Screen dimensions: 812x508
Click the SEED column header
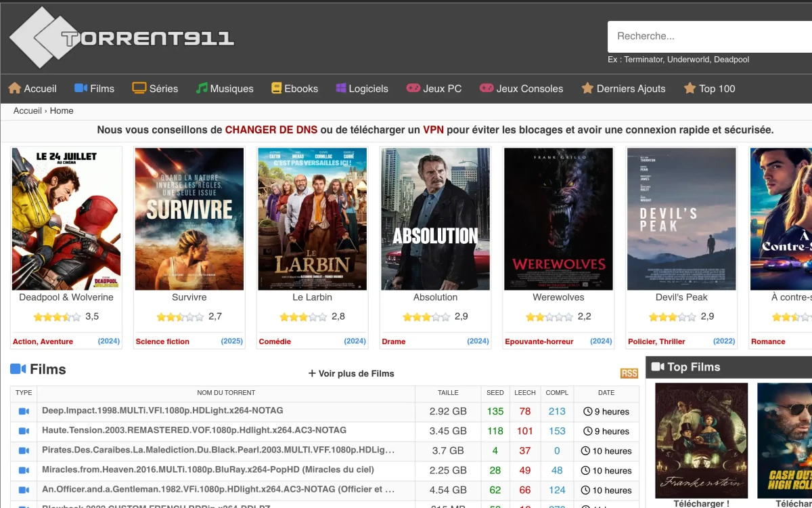495,392
